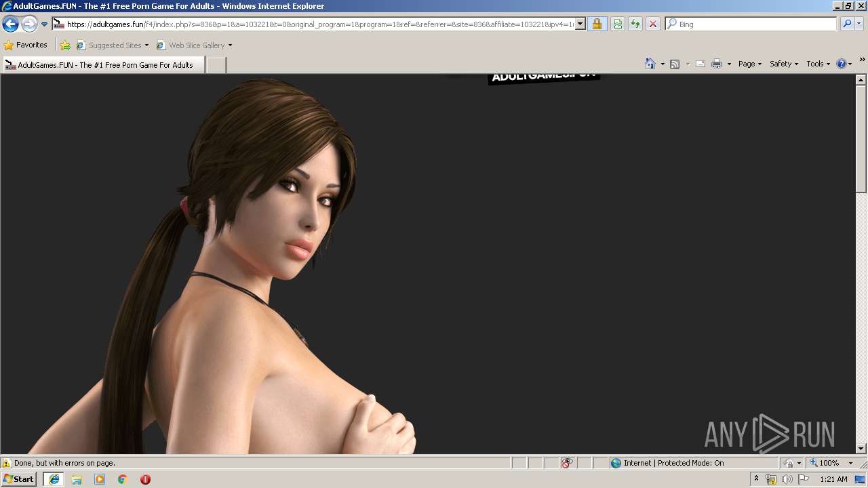Open the Web Slice Gallery link
This screenshot has height=488, width=868.
191,45
